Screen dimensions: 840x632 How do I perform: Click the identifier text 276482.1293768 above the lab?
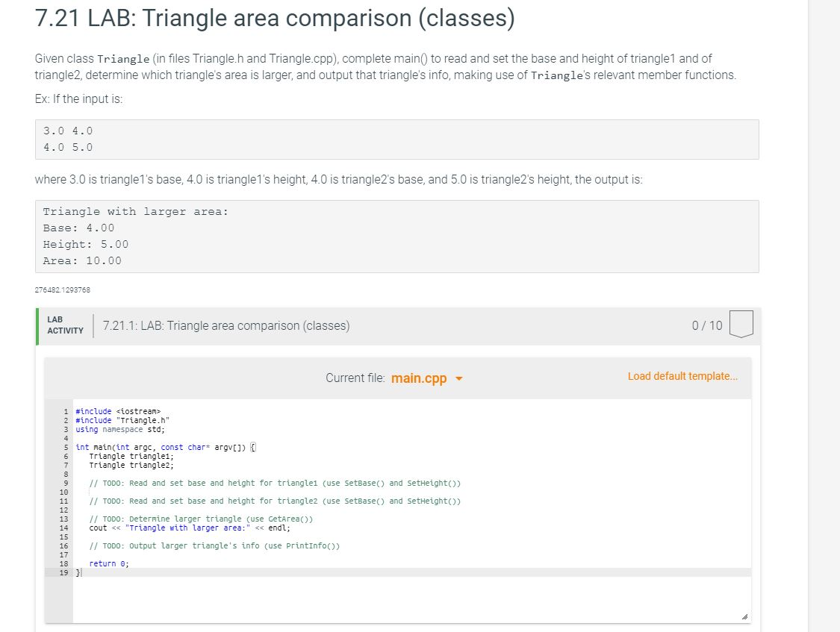coord(62,290)
